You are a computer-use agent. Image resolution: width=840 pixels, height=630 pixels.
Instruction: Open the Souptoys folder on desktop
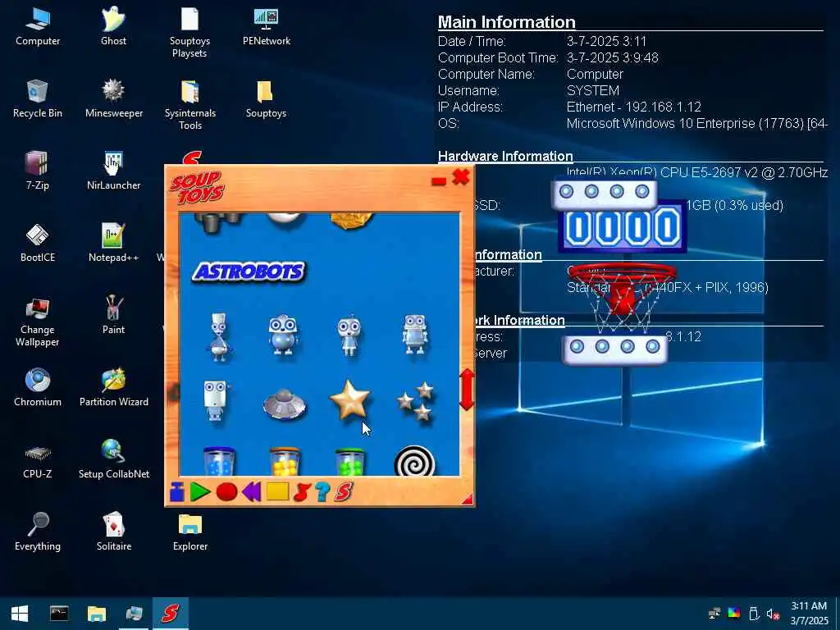point(267,99)
